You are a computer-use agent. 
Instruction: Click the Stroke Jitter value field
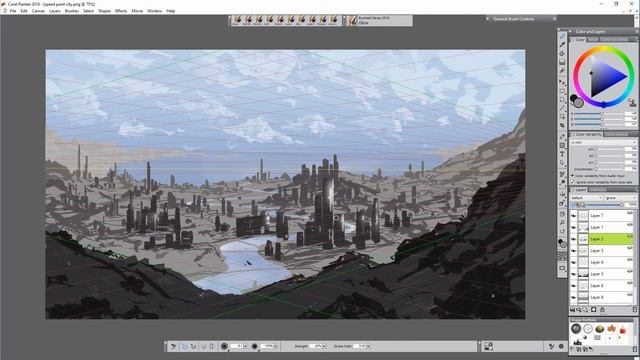360,346
